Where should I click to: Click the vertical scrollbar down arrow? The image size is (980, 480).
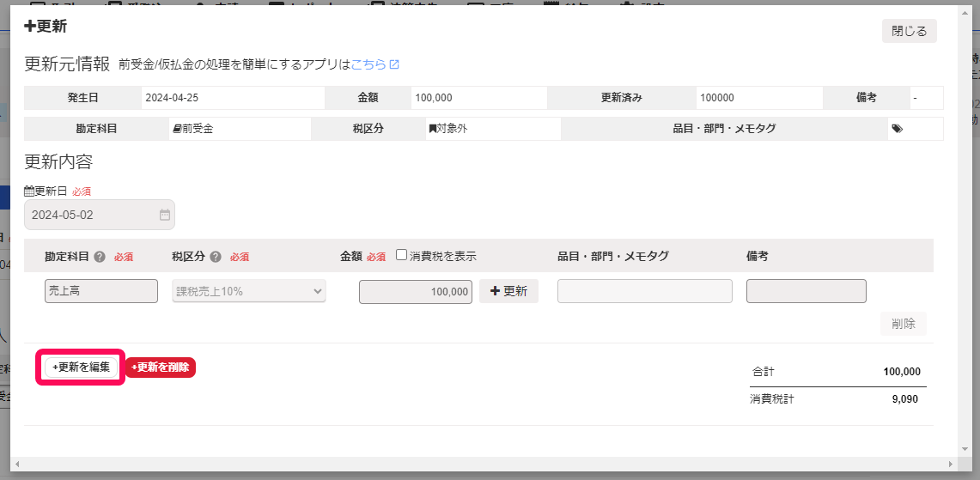click(x=964, y=450)
